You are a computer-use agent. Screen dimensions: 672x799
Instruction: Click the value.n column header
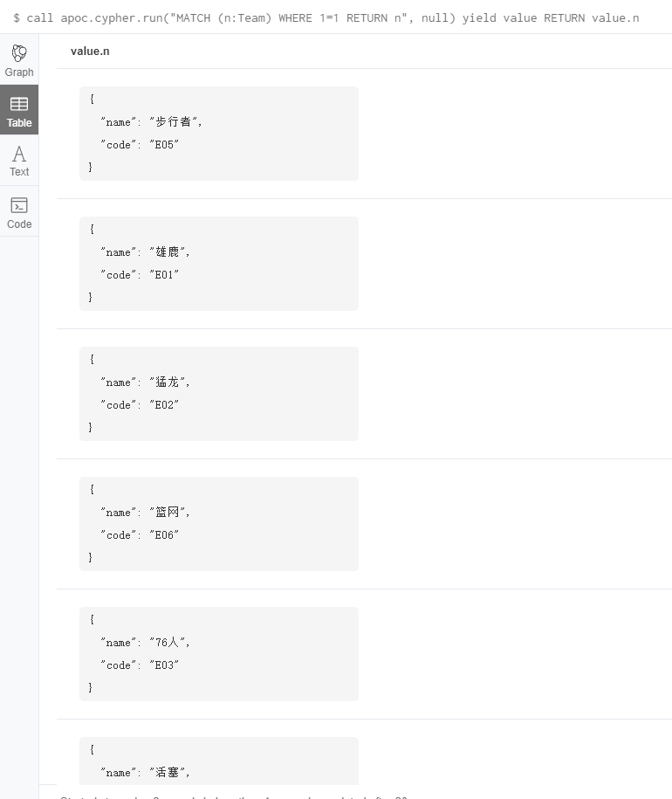click(90, 51)
